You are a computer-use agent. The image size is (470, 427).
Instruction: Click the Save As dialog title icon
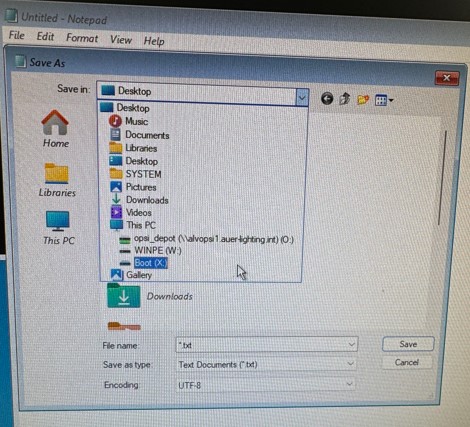[20, 61]
